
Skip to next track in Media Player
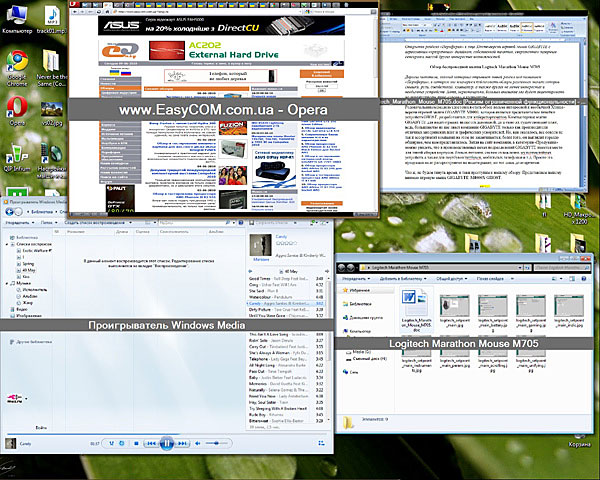point(183,443)
